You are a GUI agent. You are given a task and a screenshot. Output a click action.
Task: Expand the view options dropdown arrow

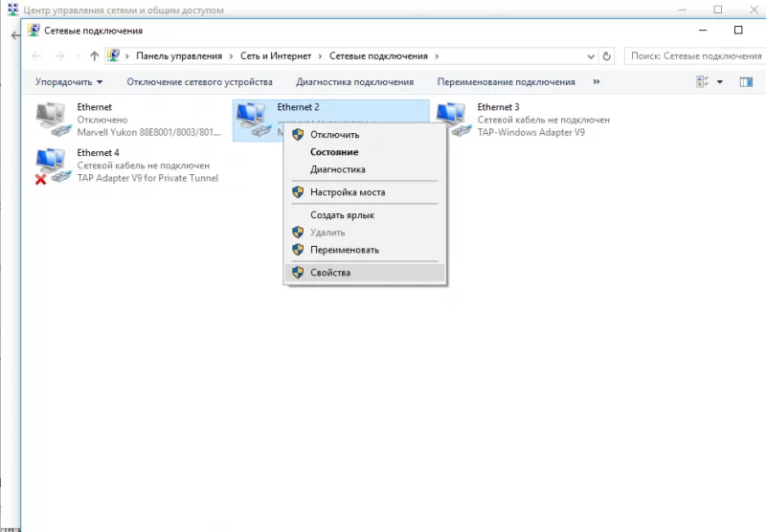[720, 82]
